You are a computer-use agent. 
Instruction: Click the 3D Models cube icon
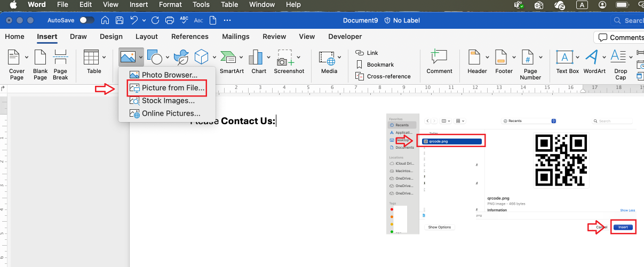point(201,57)
